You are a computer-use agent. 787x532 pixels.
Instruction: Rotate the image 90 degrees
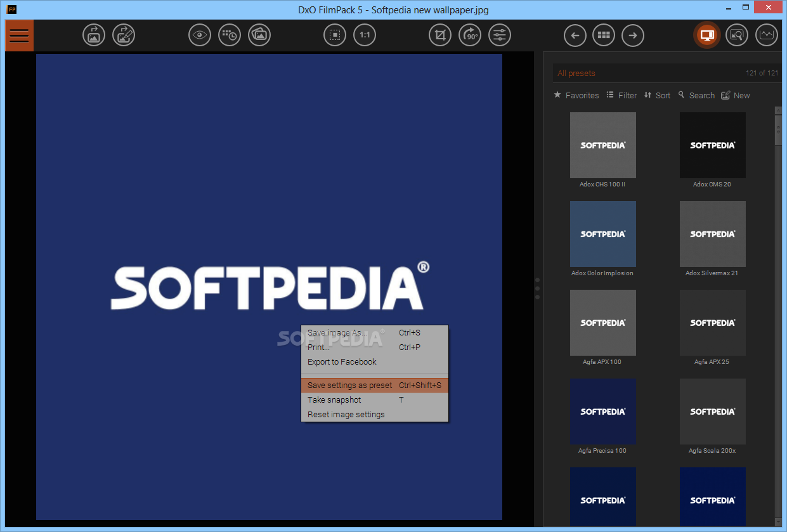pos(470,35)
